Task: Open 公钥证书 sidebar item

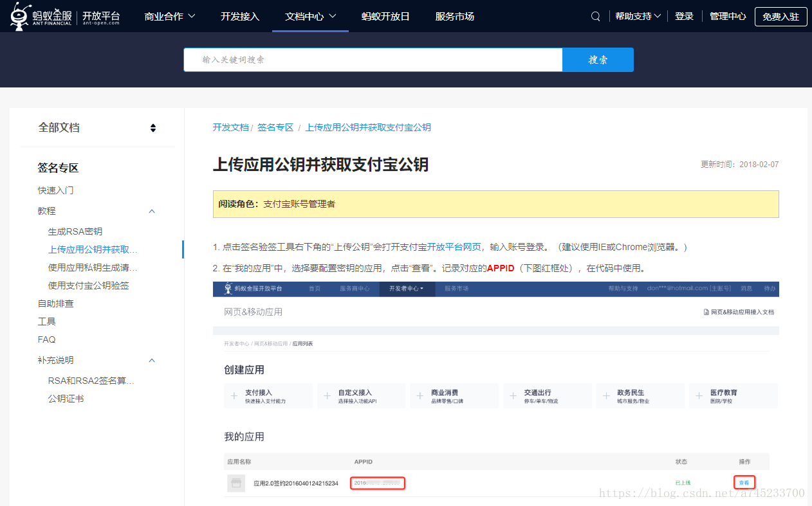Action: 66,399
